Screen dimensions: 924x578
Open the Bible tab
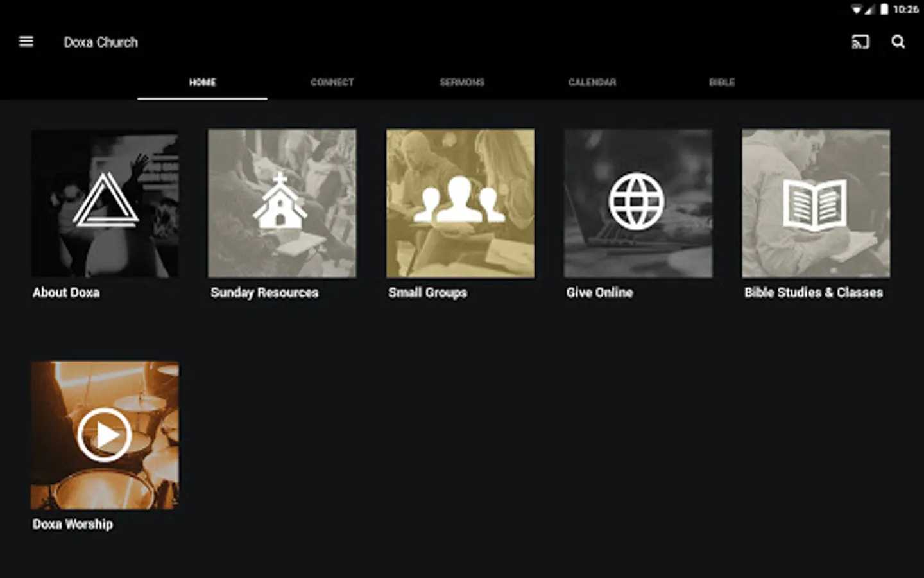[x=722, y=82]
